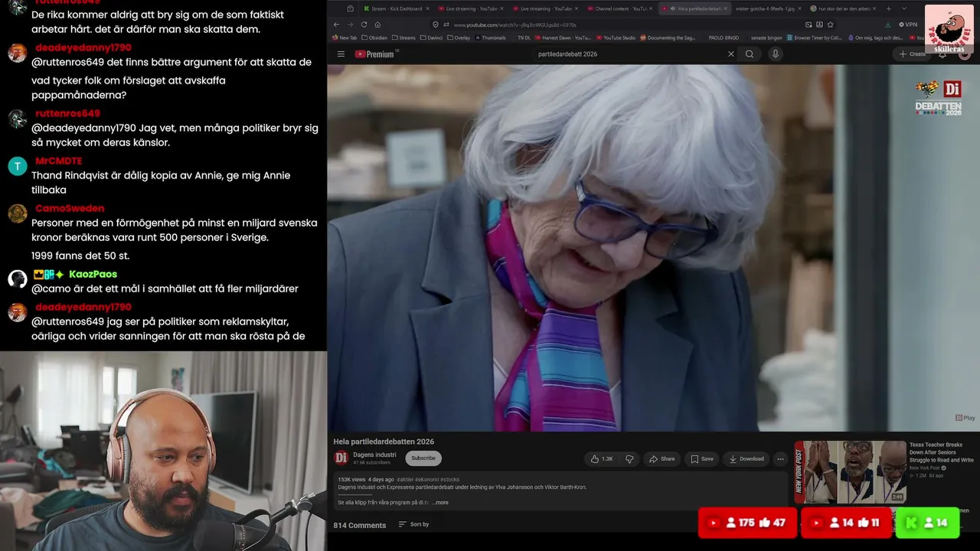Click the skilleras profile avatar overlay
The image size is (980, 551).
click(x=949, y=31)
